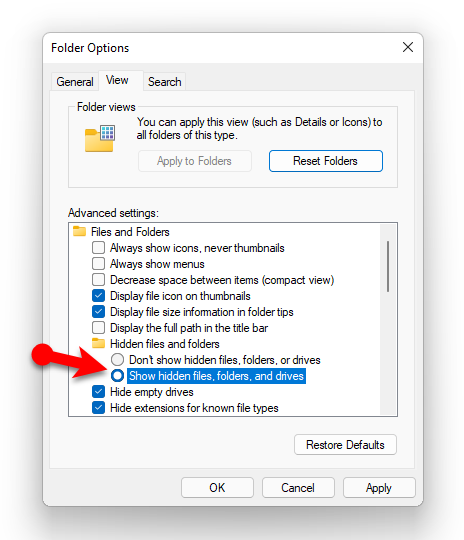Close the Folder Options dialog
The image size is (464, 540).
coord(408,47)
